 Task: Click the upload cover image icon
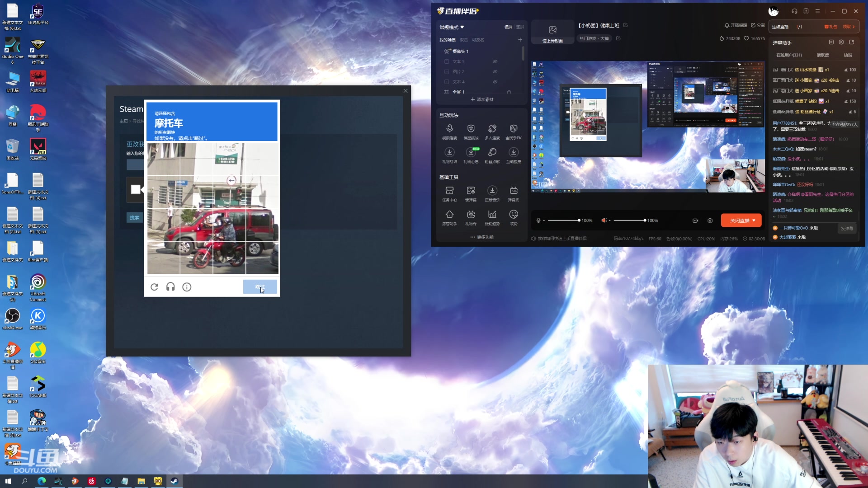pos(552,30)
